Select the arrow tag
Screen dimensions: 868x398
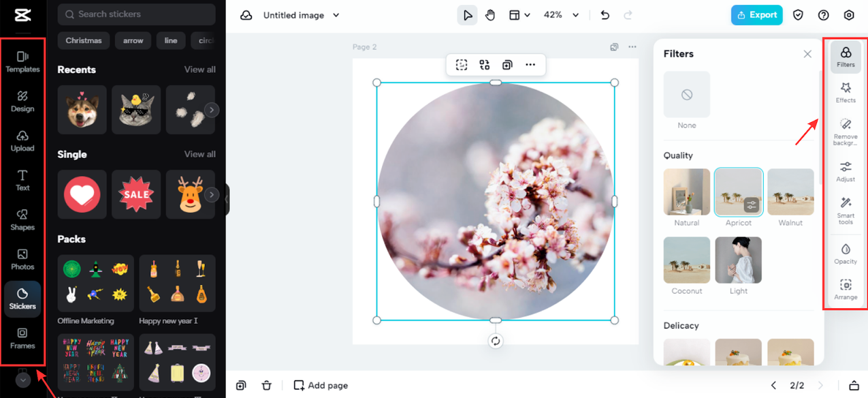(133, 40)
